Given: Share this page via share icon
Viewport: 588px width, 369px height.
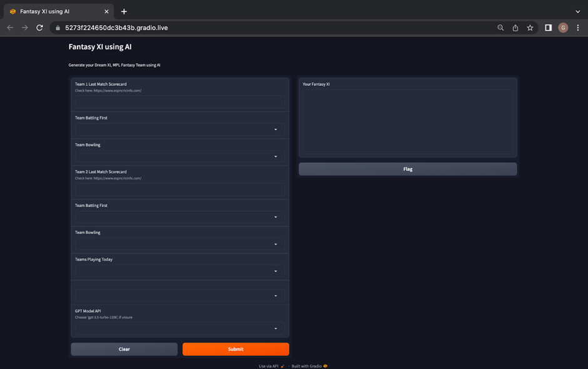Looking at the screenshot, I should point(515,28).
